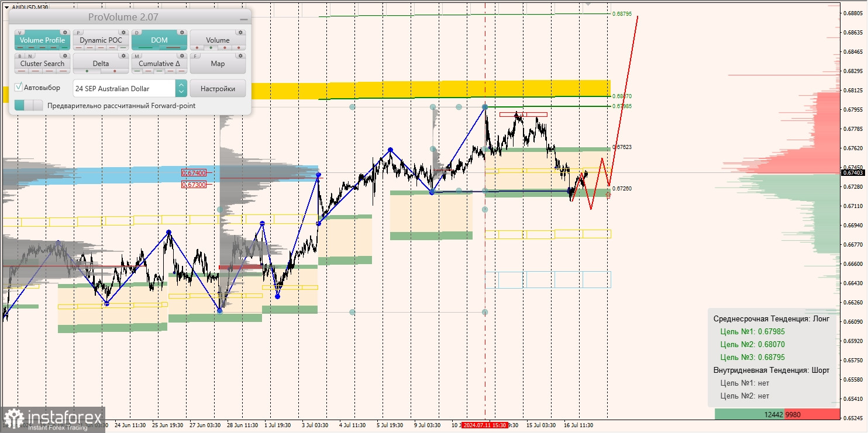Click the Forward-point label text
Screen dimensions: 868x433
point(122,106)
